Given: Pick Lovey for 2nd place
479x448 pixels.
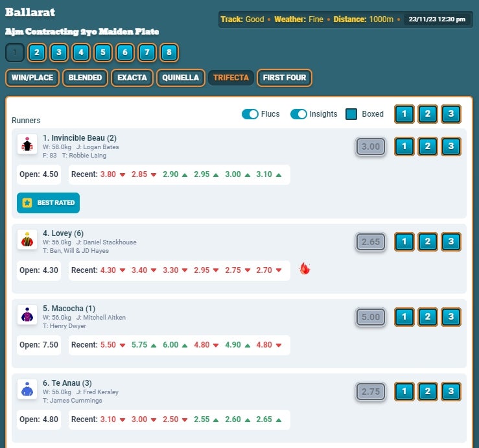Looking at the screenshot, I should tap(427, 242).
